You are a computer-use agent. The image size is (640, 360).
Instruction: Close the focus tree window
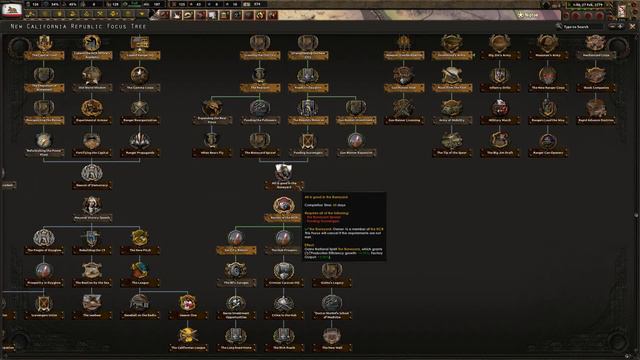click(632, 26)
